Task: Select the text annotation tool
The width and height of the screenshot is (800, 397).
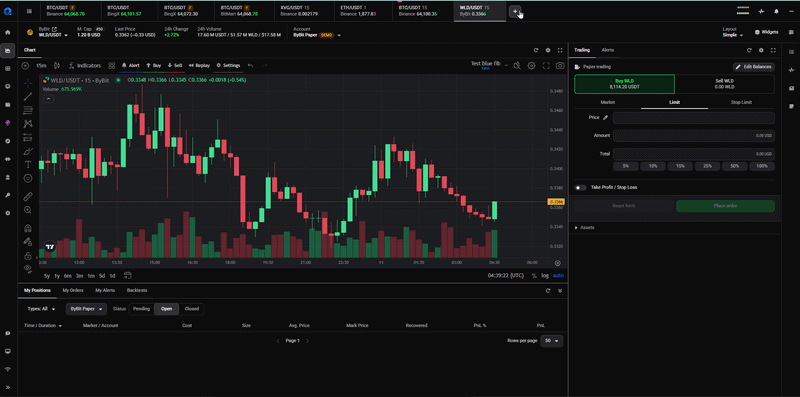Action: click(x=28, y=164)
